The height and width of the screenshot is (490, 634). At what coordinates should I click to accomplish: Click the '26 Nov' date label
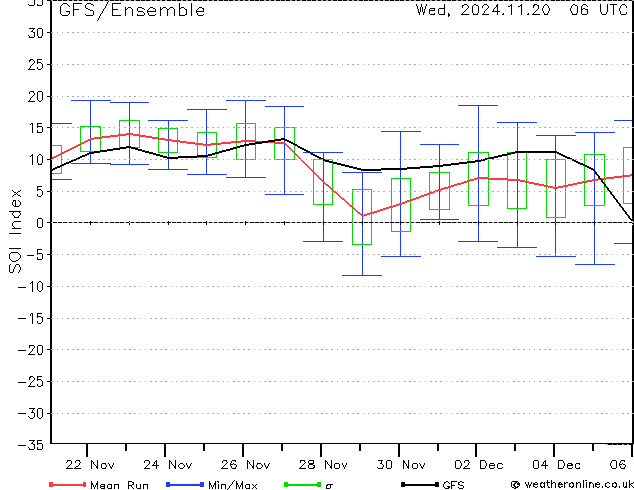click(245, 465)
